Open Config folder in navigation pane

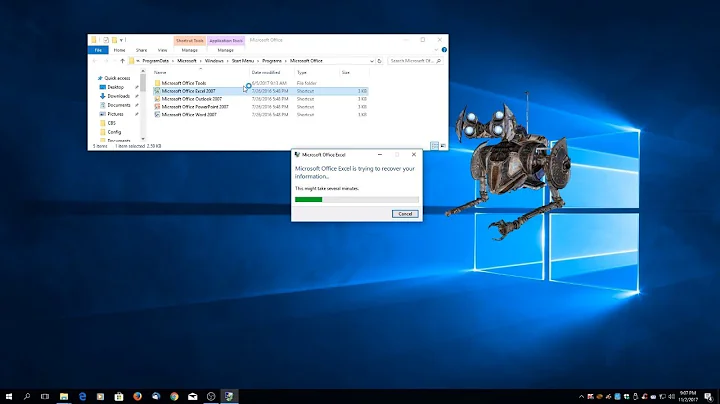pyautogui.click(x=114, y=132)
